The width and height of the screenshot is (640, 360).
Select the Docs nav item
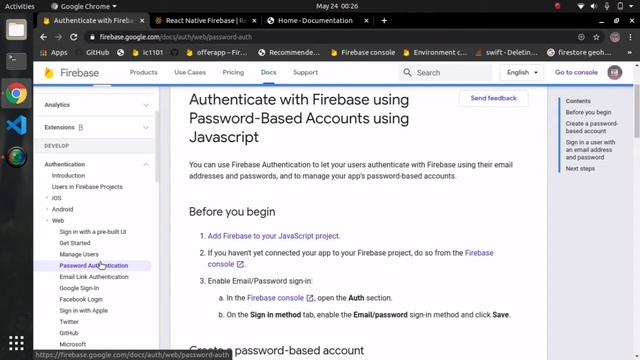click(269, 72)
